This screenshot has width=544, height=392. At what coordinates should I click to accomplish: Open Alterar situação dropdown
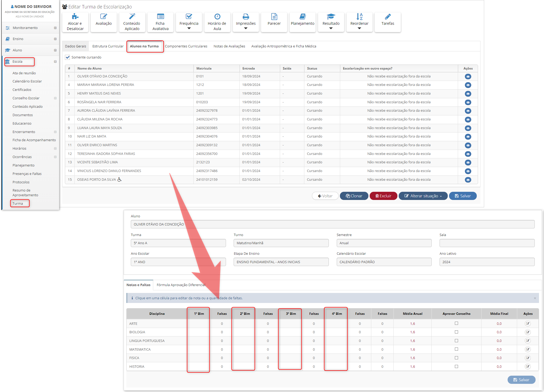423,196
